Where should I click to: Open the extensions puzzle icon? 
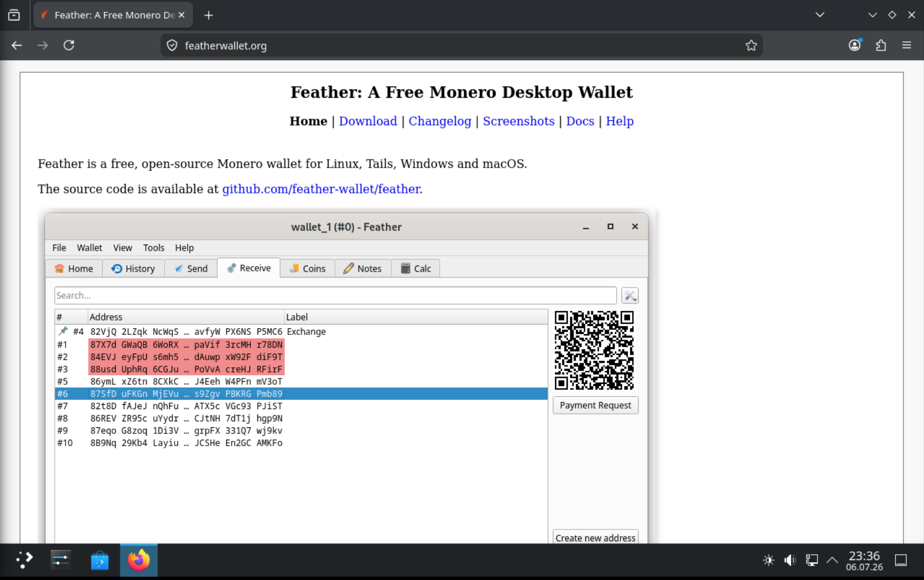tap(881, 46)
